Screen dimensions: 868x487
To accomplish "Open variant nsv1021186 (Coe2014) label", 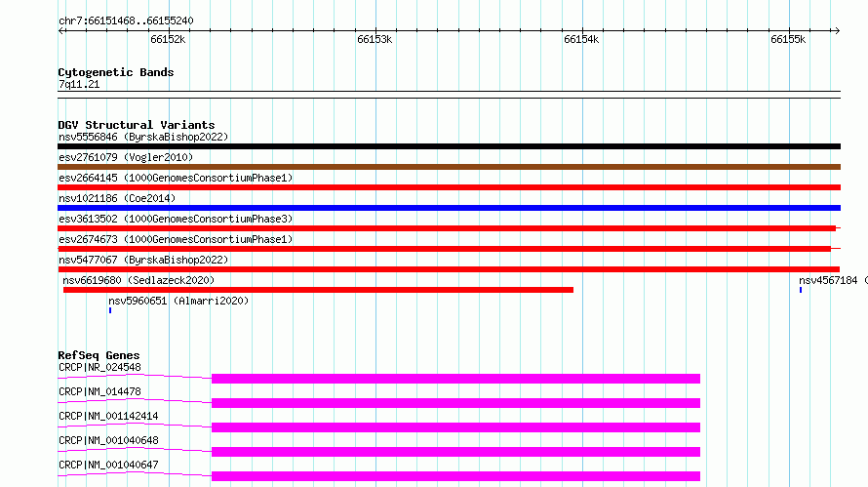I will point(117,198).
